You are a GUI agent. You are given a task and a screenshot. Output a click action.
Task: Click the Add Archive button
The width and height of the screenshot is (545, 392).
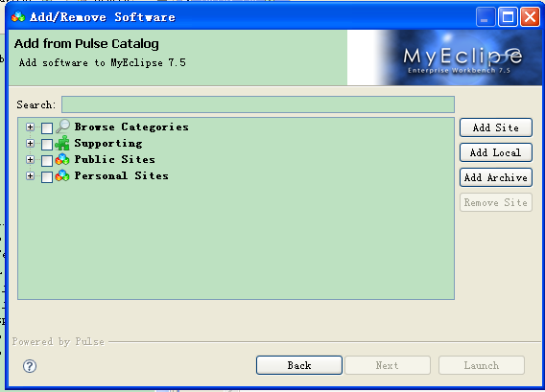click(x=496, y=177)
